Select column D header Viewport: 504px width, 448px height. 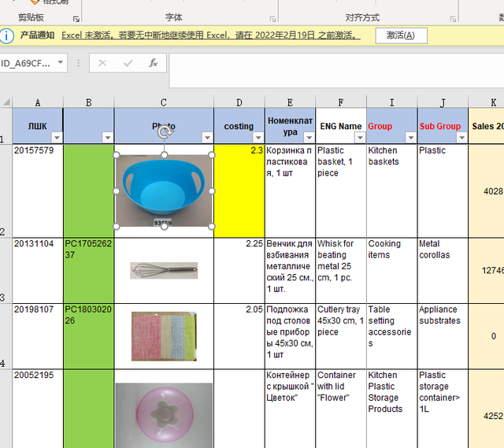[x=239, y=102]
